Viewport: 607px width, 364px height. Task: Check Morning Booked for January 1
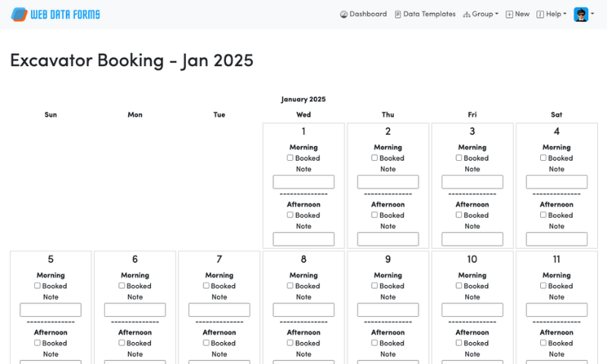tap(290, 158)
